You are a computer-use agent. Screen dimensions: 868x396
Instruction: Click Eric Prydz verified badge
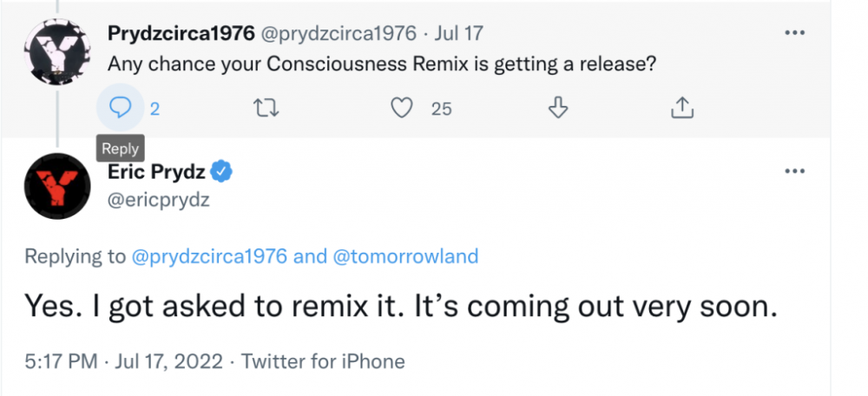[x=222, y=173]
